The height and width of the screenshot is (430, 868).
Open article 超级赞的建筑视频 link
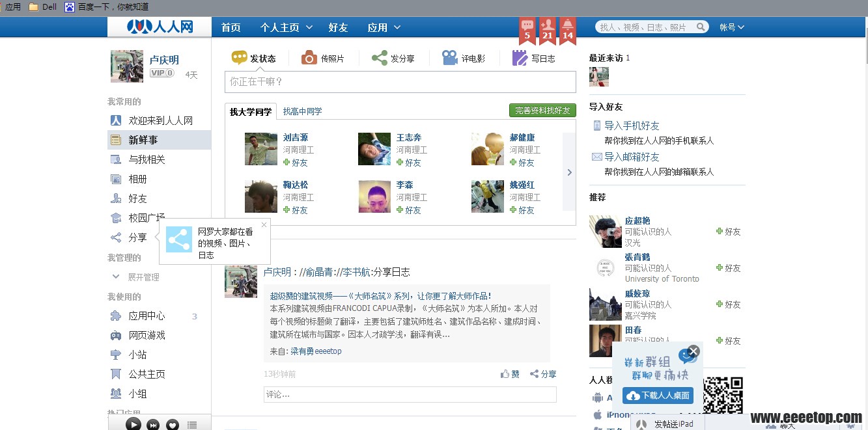pos(380,295)
